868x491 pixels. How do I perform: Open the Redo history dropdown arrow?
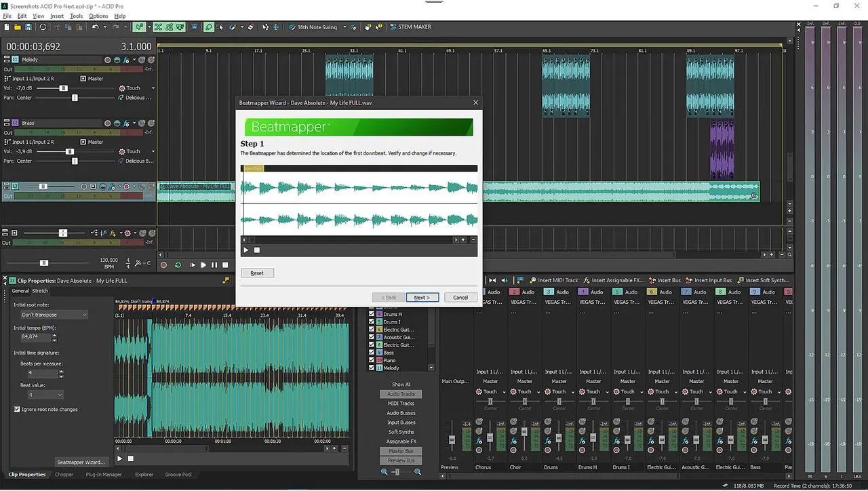pyautogui.click(x=125, y=27)
